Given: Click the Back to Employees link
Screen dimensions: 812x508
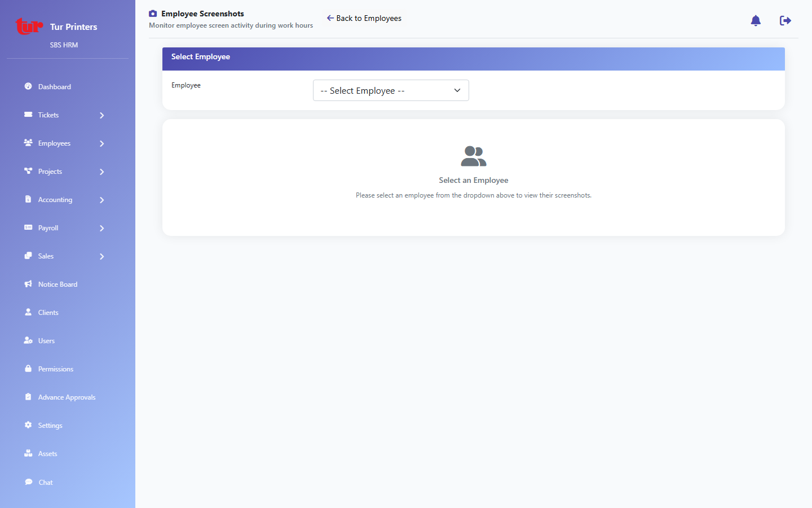Looking at the screenshot, I should tap(364, 18).
